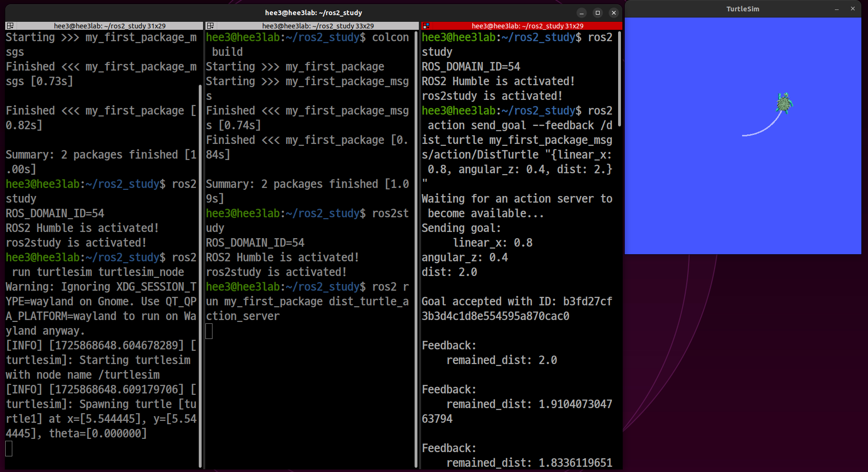The image size is (868, 472).
Task: Click 'ros2study is activated!' in middle terminal
Action: click(276, 272)
